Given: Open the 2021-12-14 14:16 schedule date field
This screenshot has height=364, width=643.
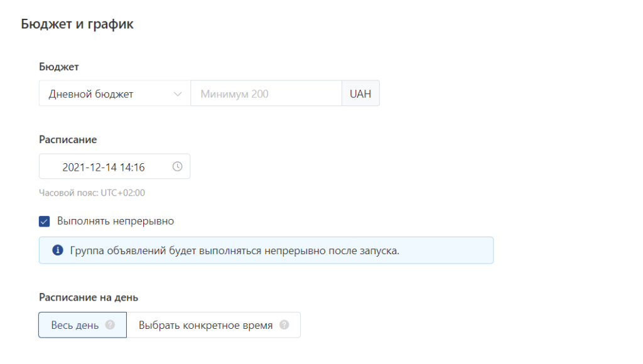Looking at the screenshot, I should click(114, 166).
